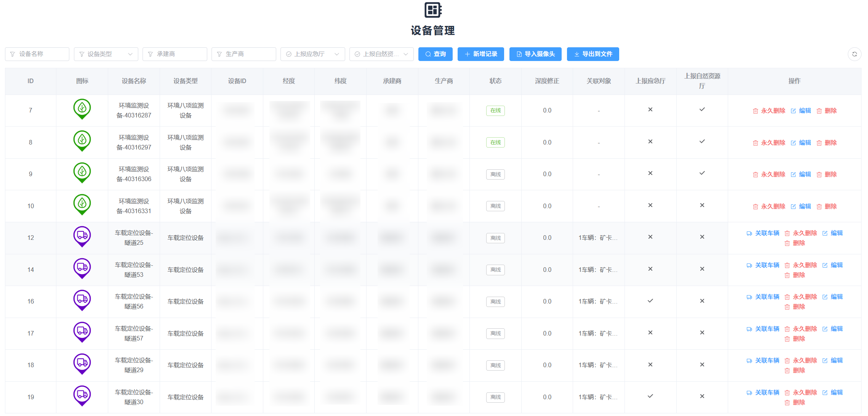Click checkmark under 上报应急厅 for ID 16
868x416 pixels.
[650, 301]
